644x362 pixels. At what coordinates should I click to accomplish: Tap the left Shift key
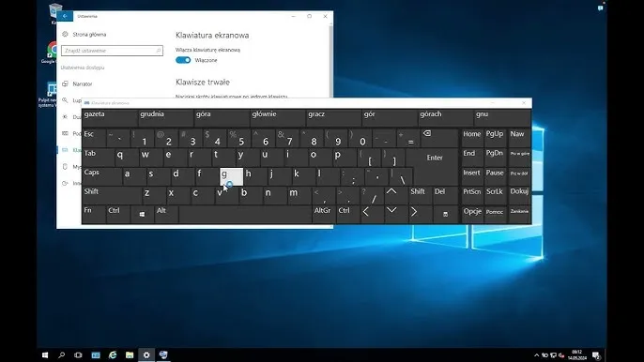[112, 196]
